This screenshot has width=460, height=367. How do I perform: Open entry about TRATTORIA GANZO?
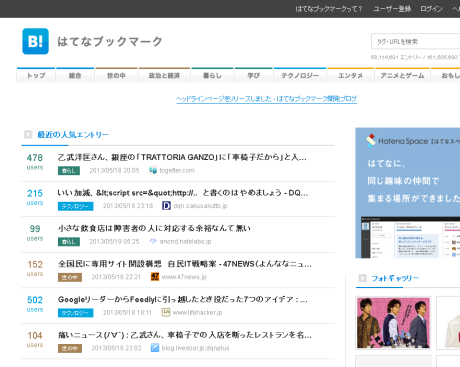(x=182, y=157)
